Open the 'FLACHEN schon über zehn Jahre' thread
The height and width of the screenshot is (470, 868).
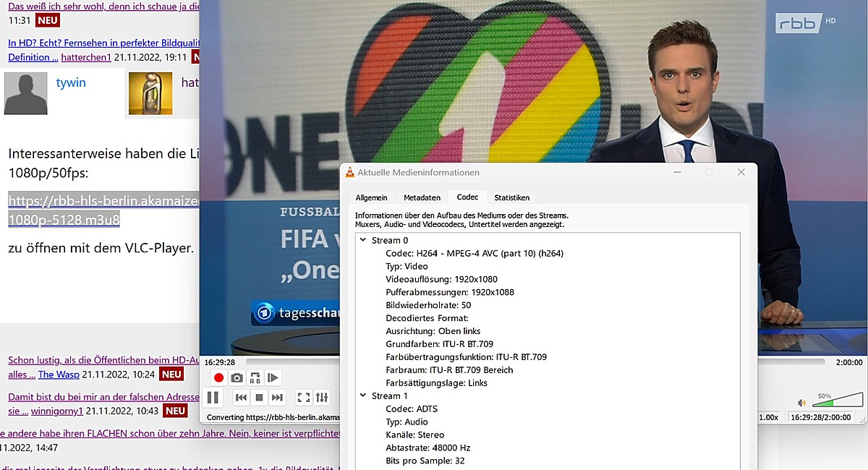point(170,434)
